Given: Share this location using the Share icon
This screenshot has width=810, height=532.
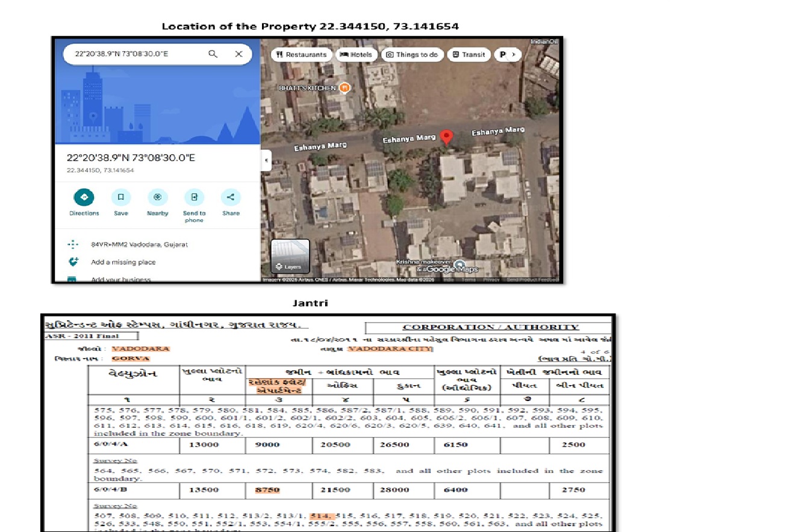Looking at the screenshot, I should pyautogui.click(x=231, y=197).
